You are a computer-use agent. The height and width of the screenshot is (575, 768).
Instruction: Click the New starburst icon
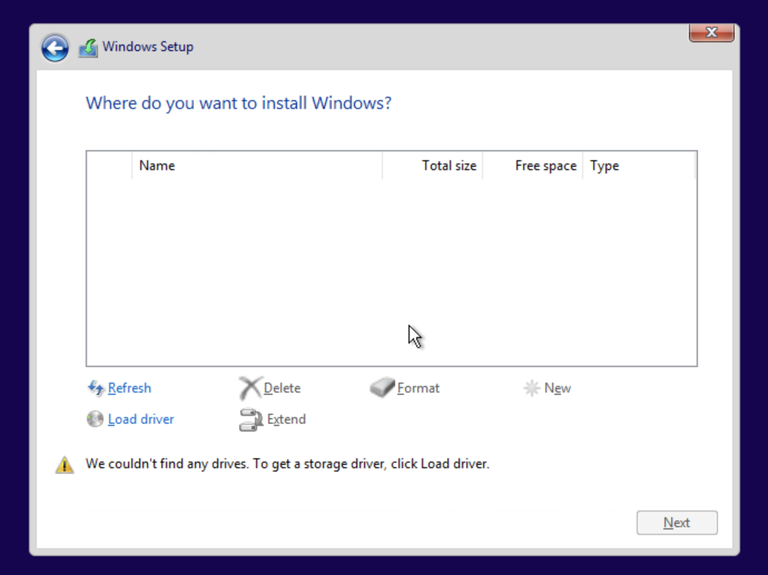(x=532, y=388)
